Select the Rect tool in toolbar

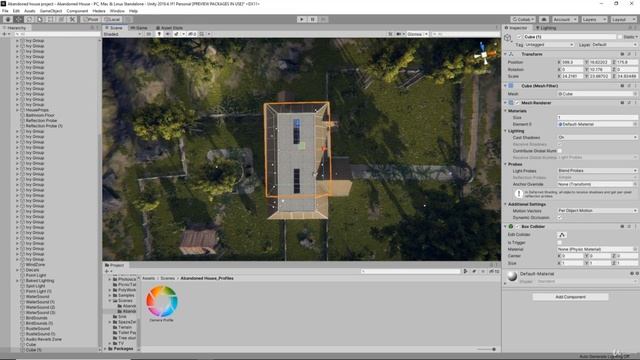tap(51, 19)
